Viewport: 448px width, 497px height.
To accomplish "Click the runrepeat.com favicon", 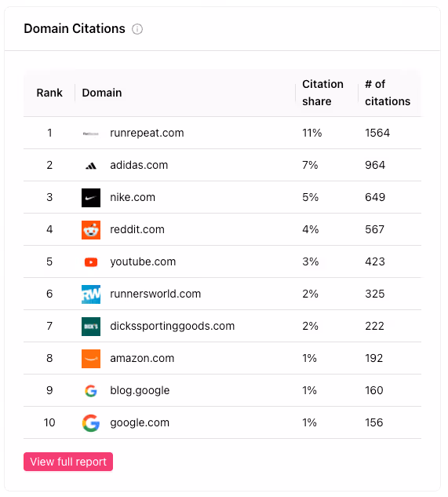I will coord(91,133).
